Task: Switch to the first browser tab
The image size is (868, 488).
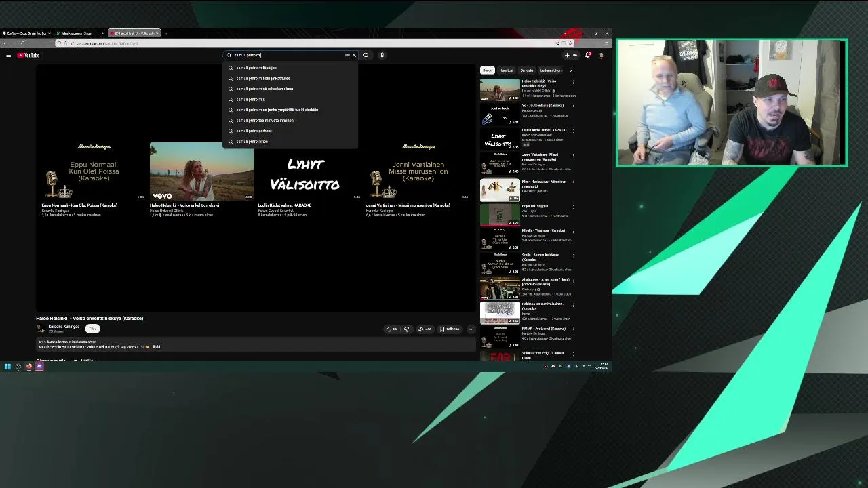Action: coord(26,33)
